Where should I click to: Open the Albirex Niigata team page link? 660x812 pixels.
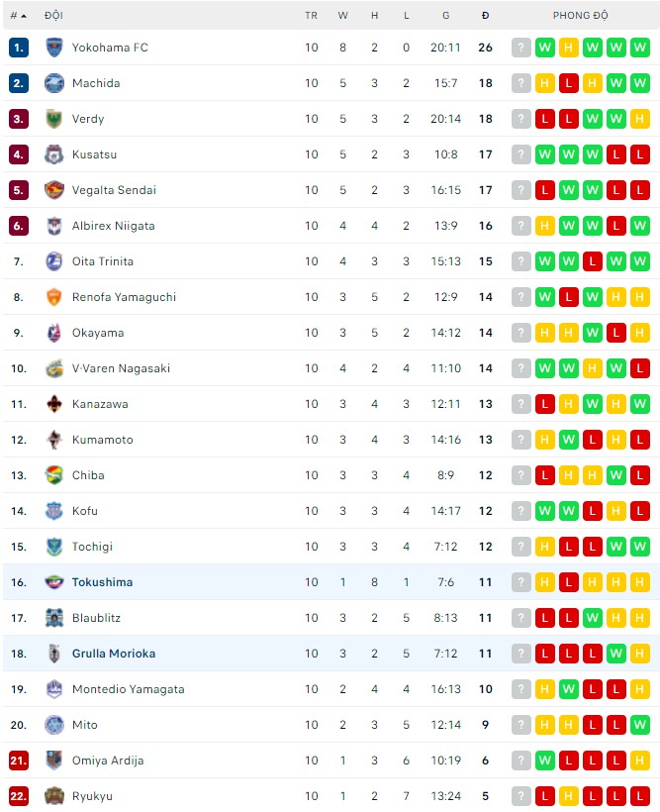click(x=113, y=226)
